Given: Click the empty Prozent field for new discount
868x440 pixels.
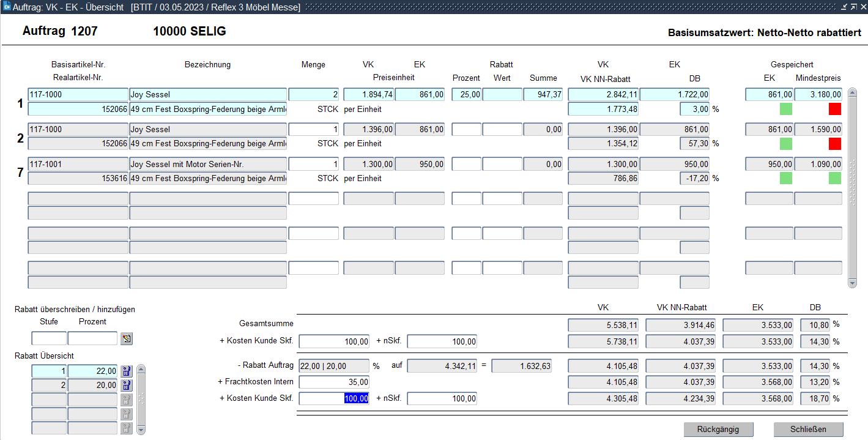Looking at the screenshot, I should coord(92,338).
